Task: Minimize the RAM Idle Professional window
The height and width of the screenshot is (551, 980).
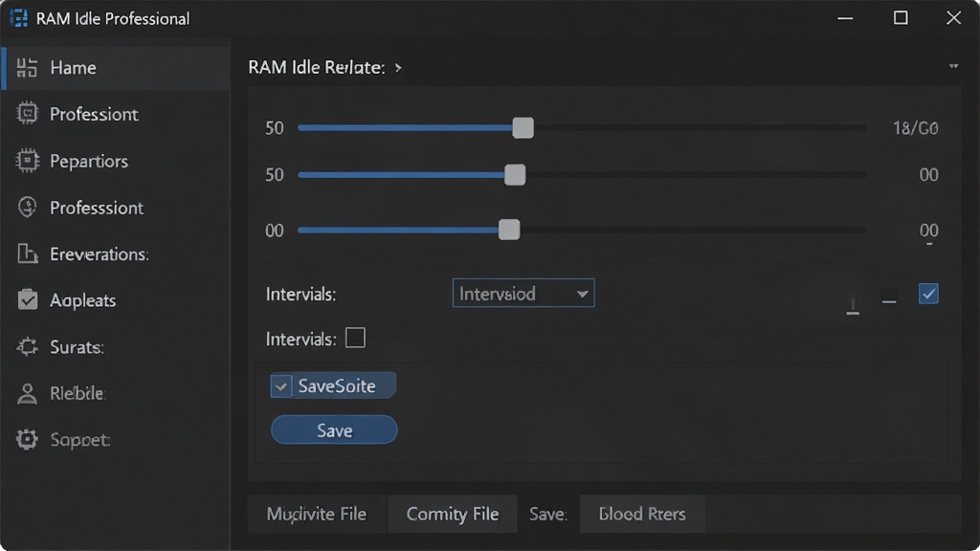Action: [845, 18]
